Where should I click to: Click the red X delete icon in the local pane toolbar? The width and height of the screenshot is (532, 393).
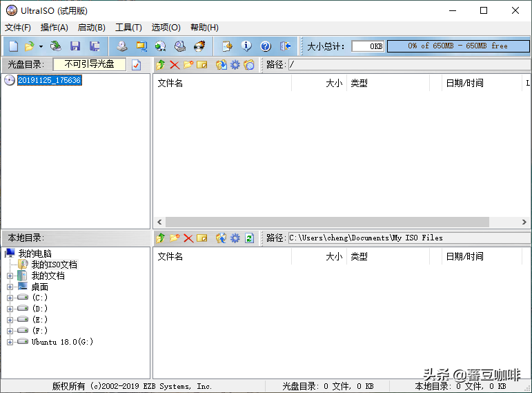click(188, 238)
